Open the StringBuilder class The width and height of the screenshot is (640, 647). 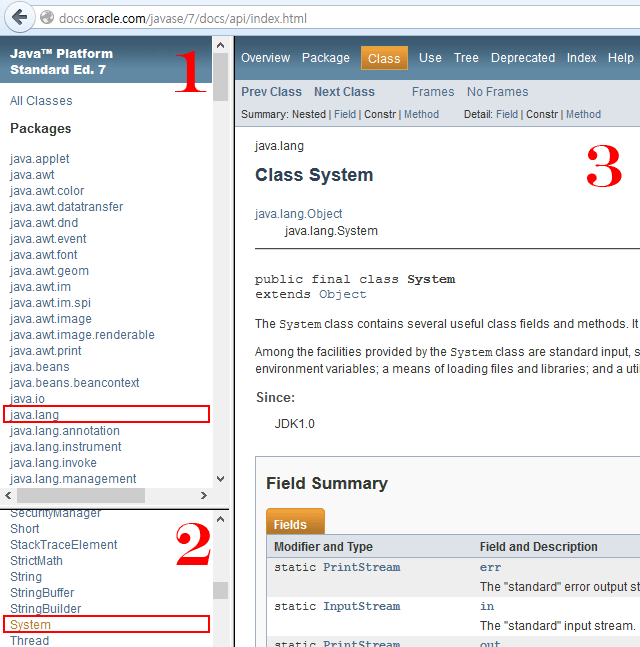(x=45, y=609)
